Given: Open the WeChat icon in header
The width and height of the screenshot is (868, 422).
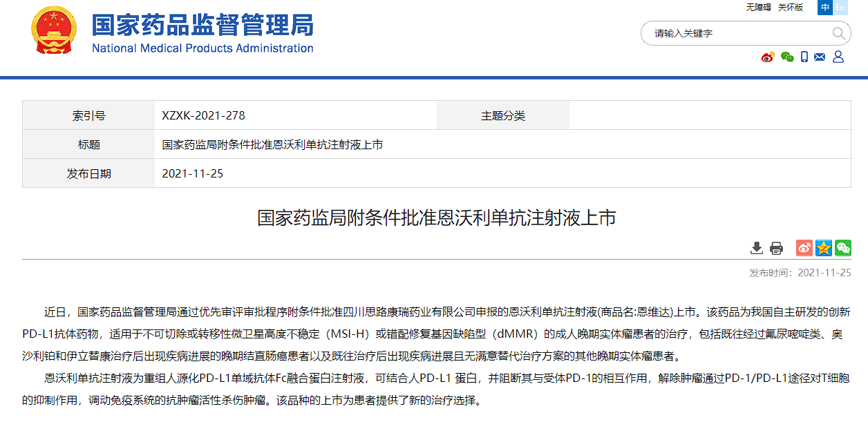Looking at the screenshot, I should (787, 57).
